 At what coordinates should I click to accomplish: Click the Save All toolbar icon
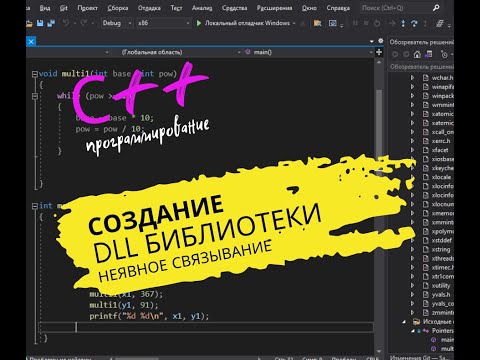pos(51,23)
